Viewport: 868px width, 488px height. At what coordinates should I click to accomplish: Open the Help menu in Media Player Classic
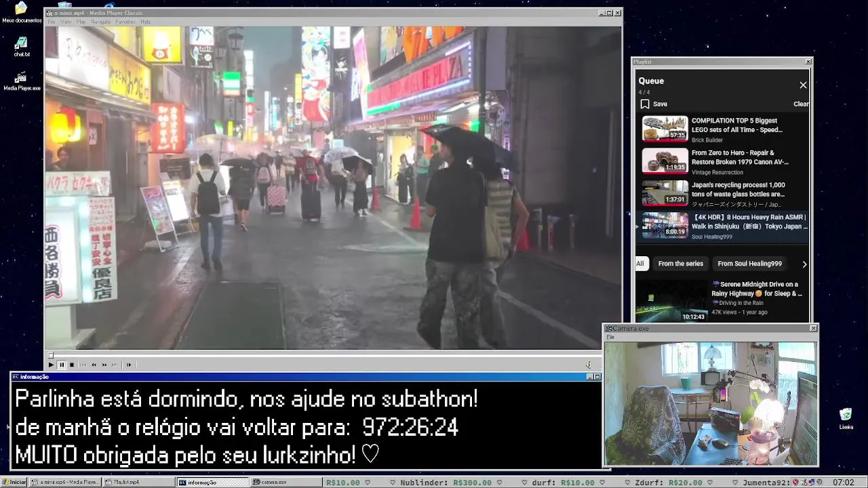(x=145, y=22)
